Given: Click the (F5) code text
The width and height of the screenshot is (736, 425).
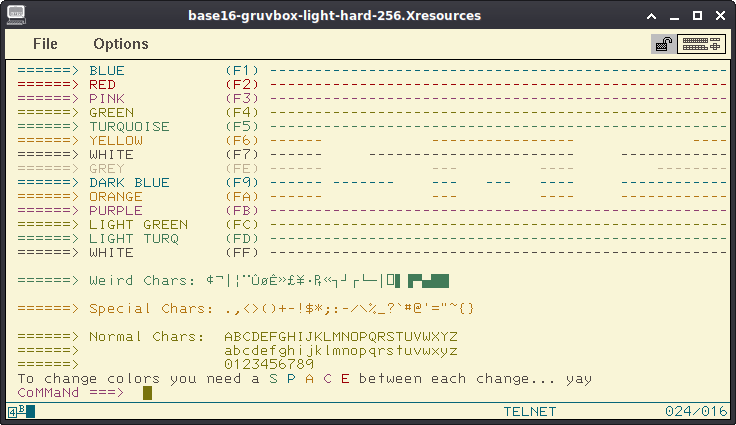Looking at the screenshot, I should point(242,127).
